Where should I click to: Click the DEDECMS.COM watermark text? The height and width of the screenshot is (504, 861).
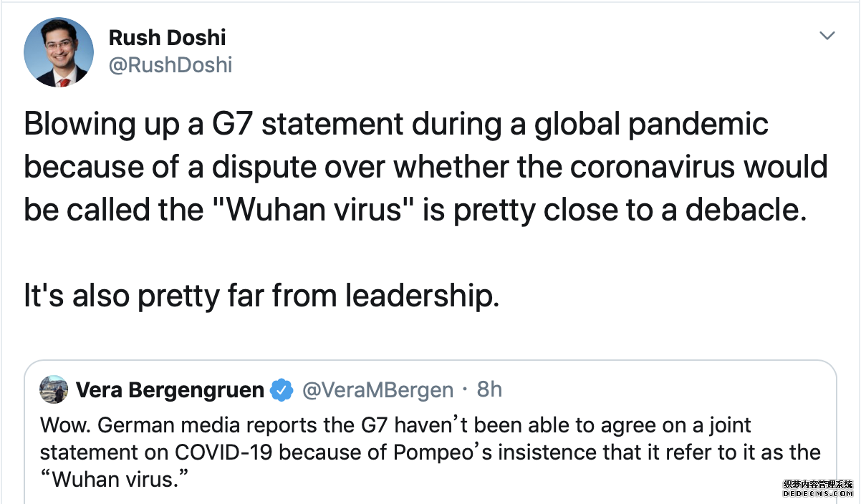(817, 494)
